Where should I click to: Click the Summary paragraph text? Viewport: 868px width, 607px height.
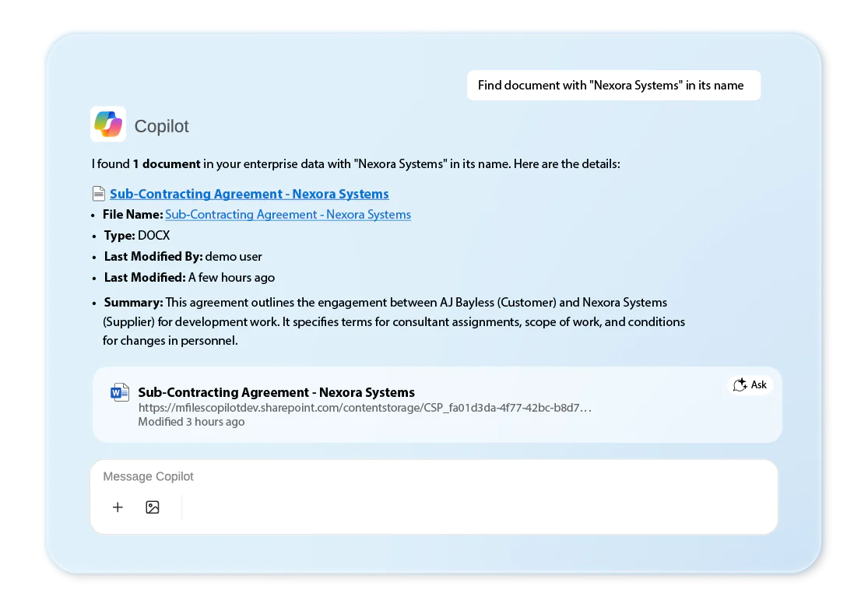pos(393,321)
